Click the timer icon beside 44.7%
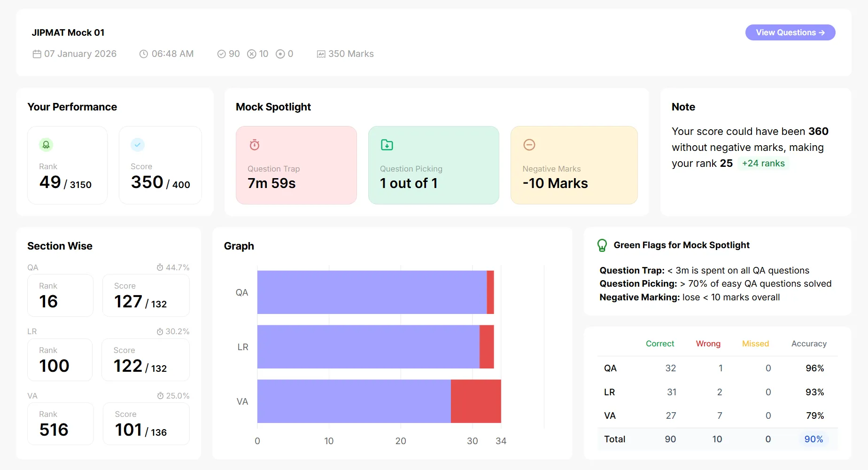 coord(160,267)
